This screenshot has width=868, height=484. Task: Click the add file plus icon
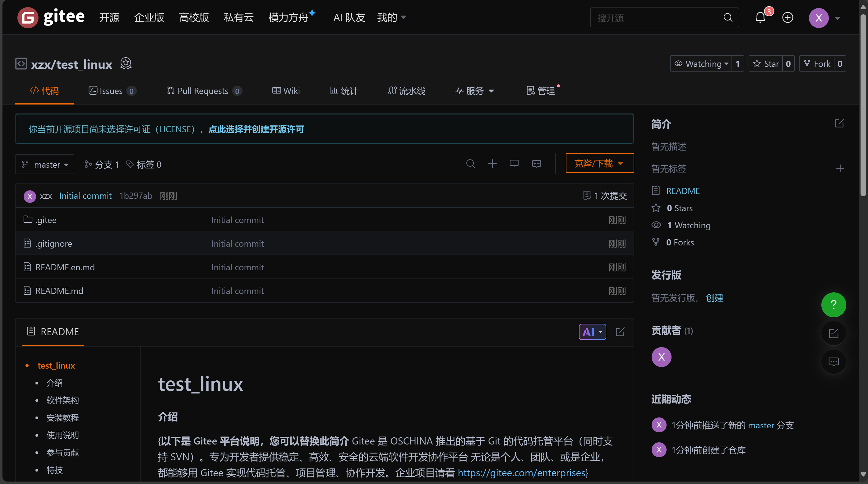point(492,164)
